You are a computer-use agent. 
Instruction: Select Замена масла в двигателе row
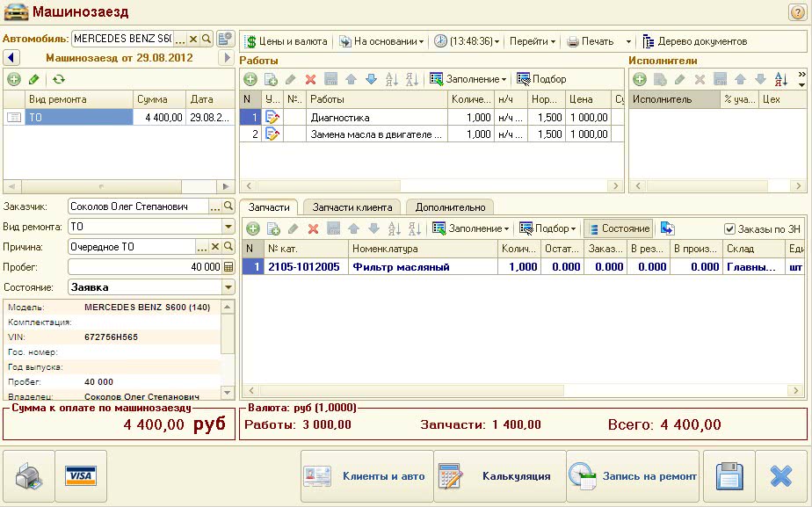(431, 134)
